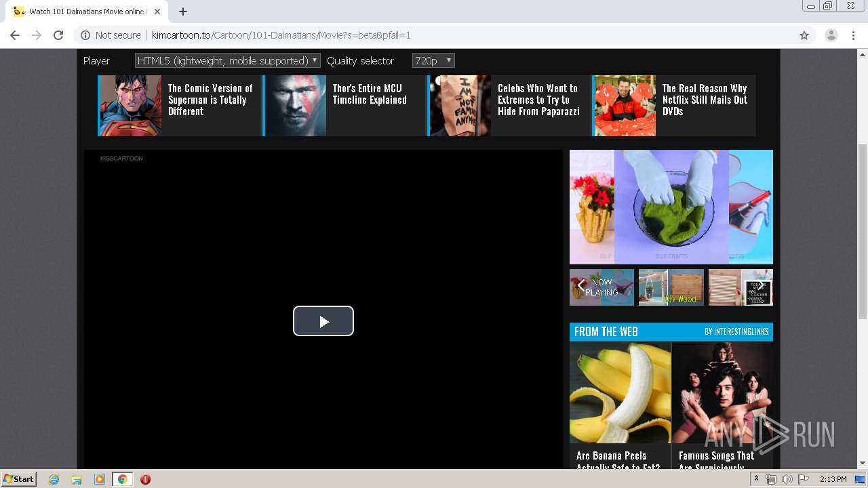Switch to the Watch 101 Dalmatians tab
Screen dimensions: 868x488
87,12
